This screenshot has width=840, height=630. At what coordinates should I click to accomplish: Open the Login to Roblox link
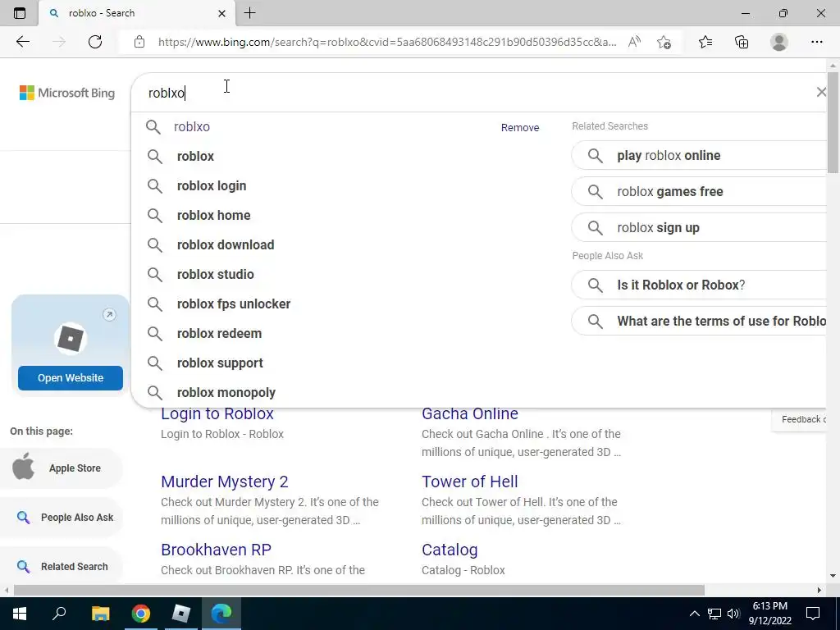(217, 413)
